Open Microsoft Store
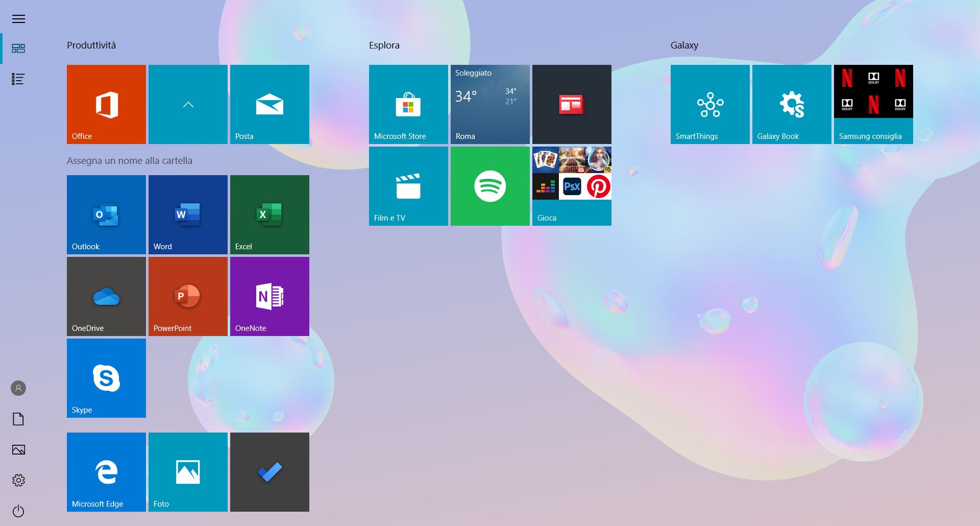980x526 pixels. [x=408, y=104]
